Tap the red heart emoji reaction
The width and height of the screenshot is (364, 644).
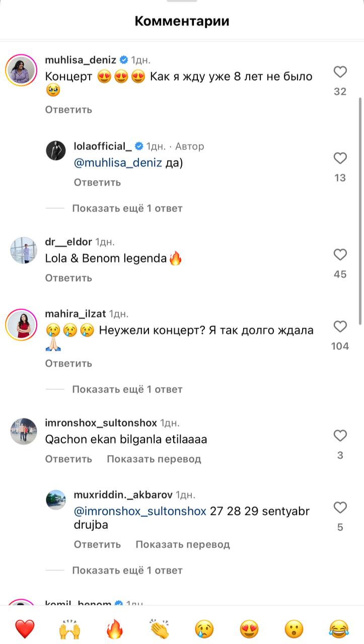(x=25, y=629)
